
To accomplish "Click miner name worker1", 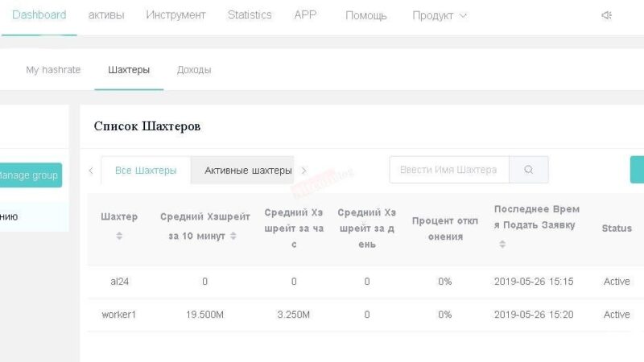I will tap(118, 315).
